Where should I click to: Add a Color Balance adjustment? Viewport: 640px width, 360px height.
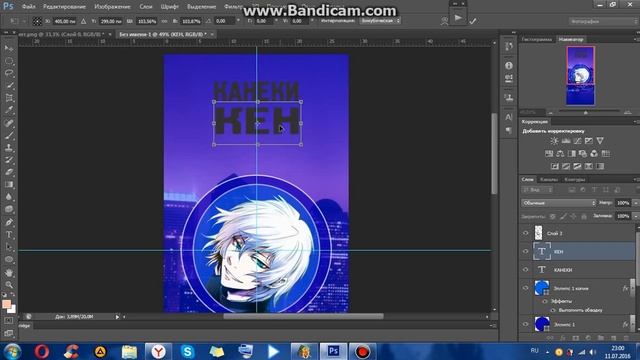(x=560, y=154)
